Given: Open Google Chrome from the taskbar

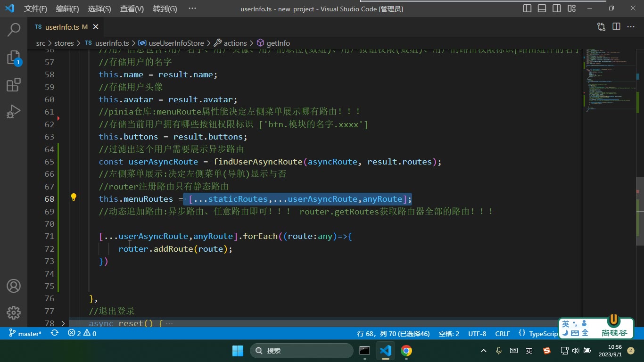Looking at the screenshot, I should (x=406, y=351).
